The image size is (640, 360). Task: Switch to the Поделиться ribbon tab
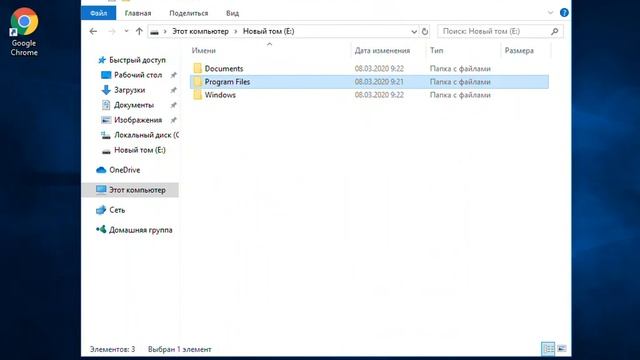(189, 13)
